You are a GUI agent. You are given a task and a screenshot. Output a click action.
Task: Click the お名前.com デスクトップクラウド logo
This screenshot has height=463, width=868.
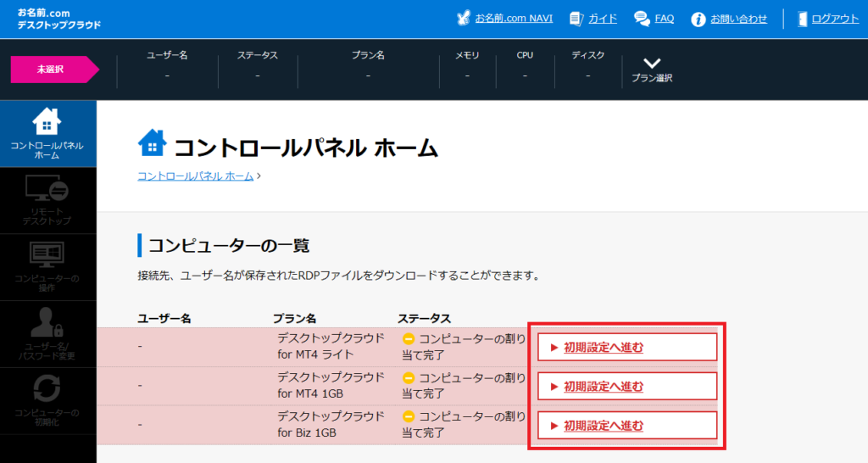(x=58, y=19)
